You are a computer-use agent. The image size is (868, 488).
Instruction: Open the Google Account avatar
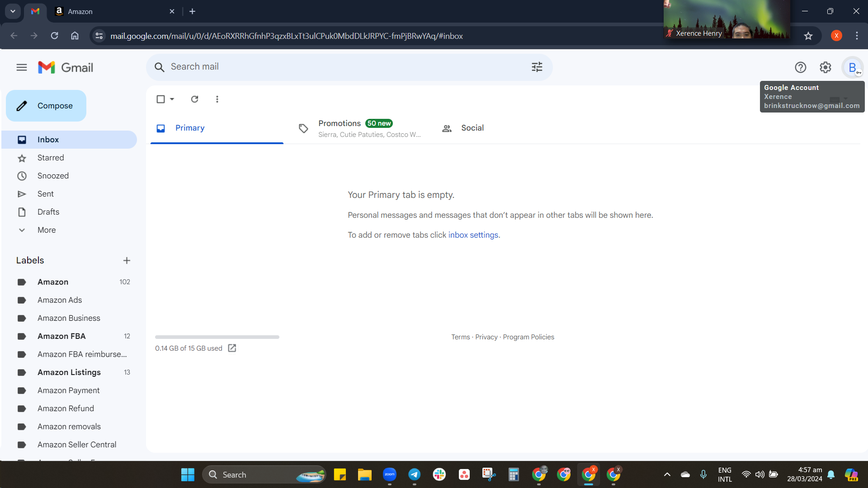852,68
